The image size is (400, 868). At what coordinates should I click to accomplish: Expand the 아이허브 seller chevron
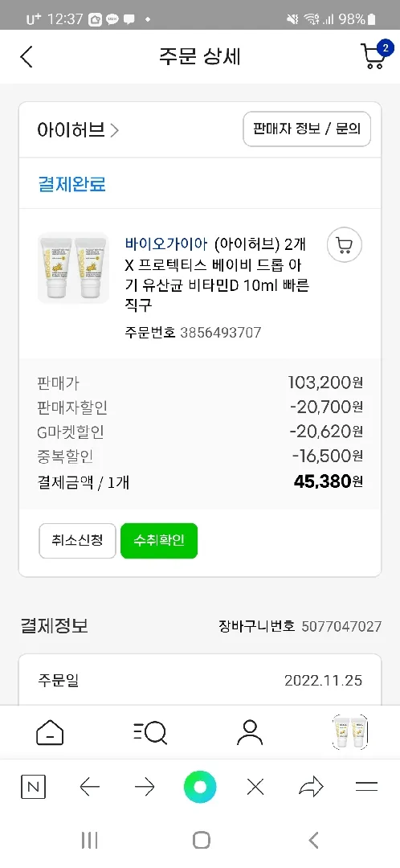[x=115, y=131]
